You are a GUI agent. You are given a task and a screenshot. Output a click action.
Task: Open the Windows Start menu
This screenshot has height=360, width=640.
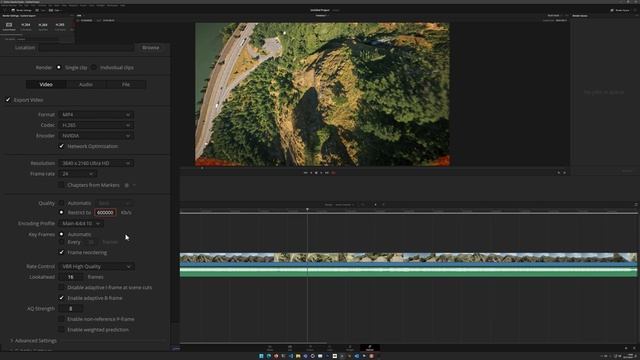click(x=261, y=356)
